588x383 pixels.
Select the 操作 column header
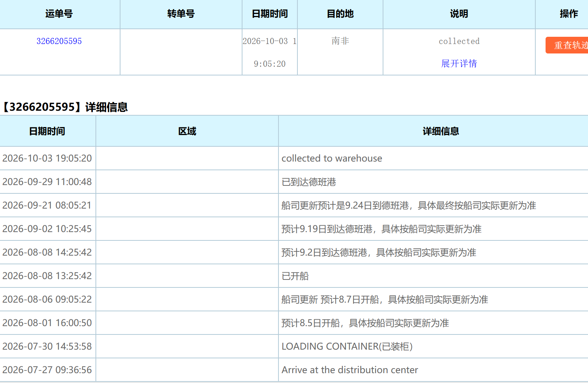point(569,14)
